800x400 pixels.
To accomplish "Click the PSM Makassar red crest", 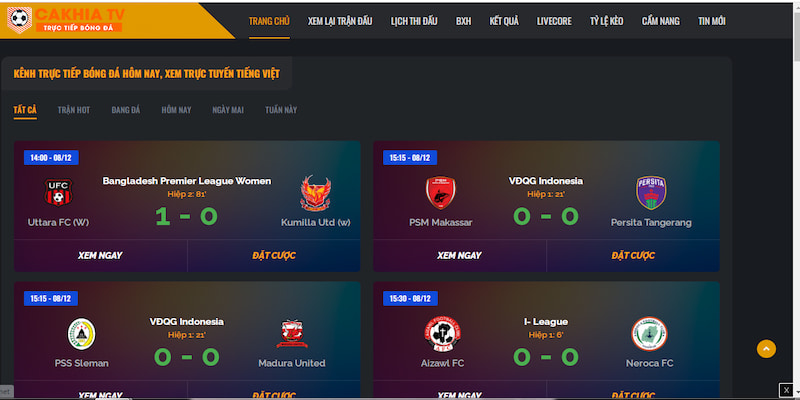I will 440,192.
